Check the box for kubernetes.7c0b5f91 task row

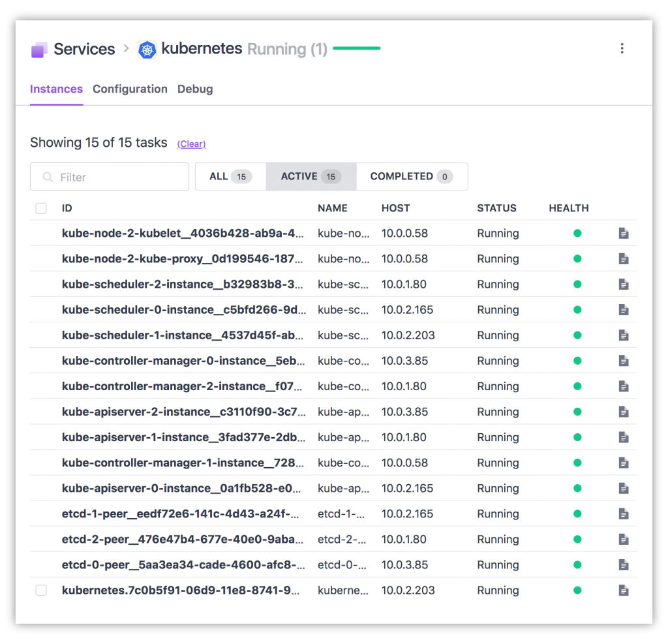pyautogui.click(x=41, y=590)
